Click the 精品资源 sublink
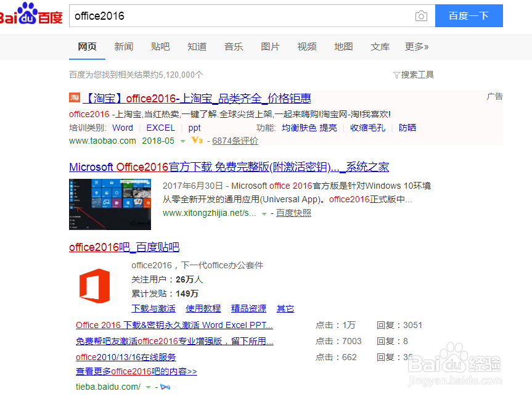 click(248, 308)
